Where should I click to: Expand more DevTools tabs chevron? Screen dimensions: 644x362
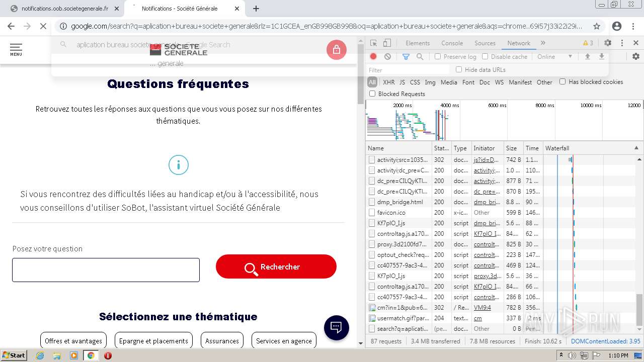click(x=543, y=43)
